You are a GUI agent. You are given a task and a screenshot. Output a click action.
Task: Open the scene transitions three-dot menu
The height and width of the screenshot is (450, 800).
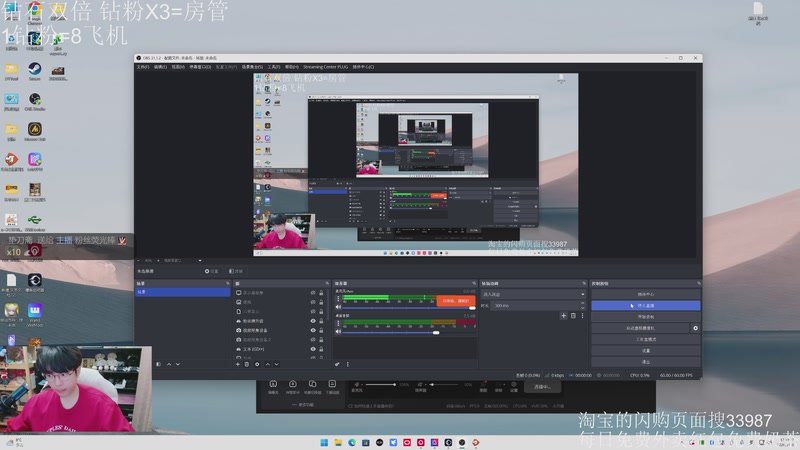[582, 316]
